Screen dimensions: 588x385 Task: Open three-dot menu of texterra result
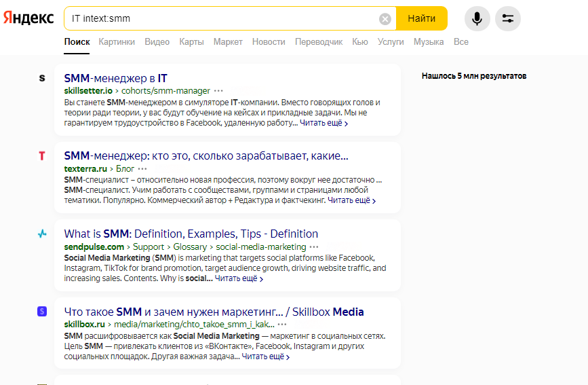[142, 168]
